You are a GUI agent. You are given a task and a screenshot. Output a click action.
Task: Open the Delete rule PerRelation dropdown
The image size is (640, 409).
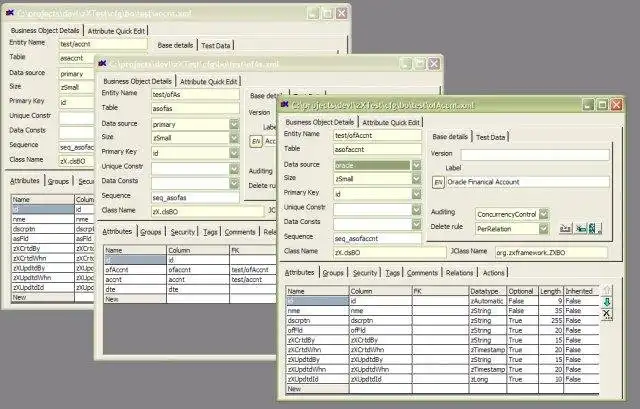click(544, 229)
